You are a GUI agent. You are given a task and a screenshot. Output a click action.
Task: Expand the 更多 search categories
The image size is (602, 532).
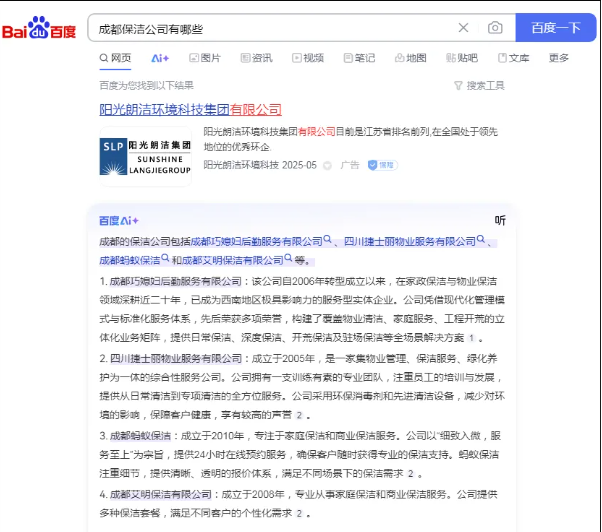pyautogui.click(x=559, y=58)
